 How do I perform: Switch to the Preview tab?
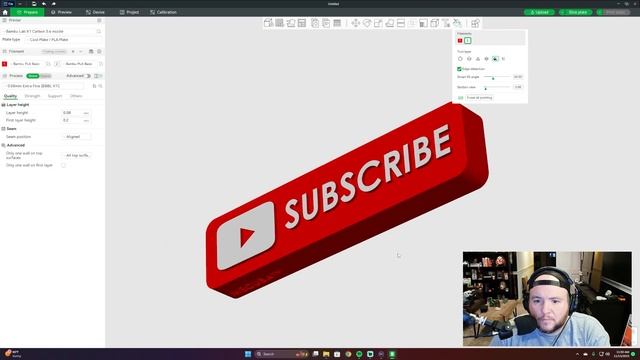62,12
